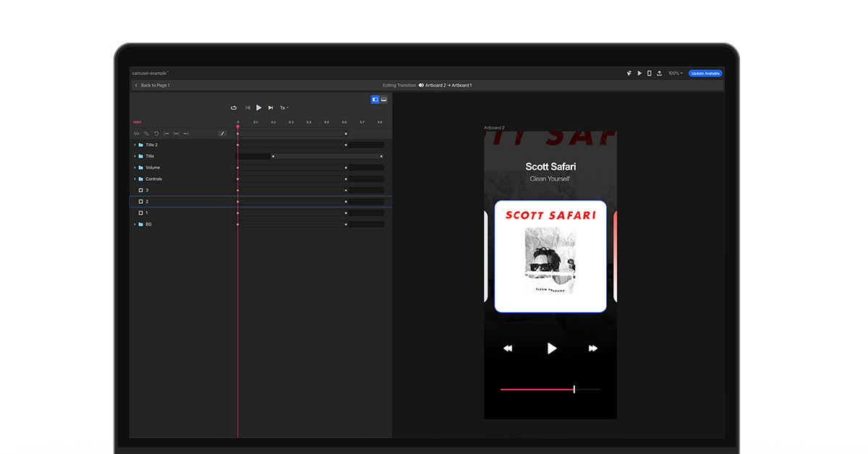Click start keyframe of the Title track
This screenshot has height=454, width=868.
[x=273, y=156]
